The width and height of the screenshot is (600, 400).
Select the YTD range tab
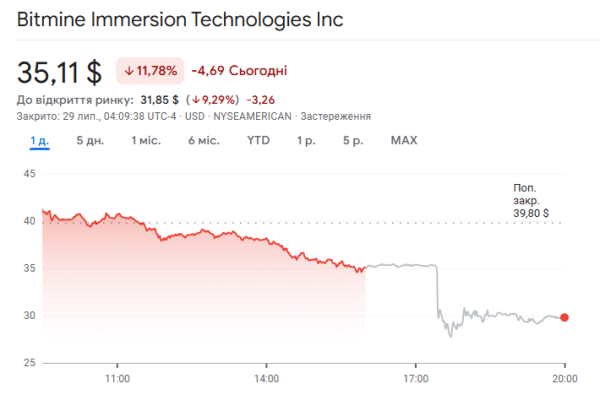258,140
